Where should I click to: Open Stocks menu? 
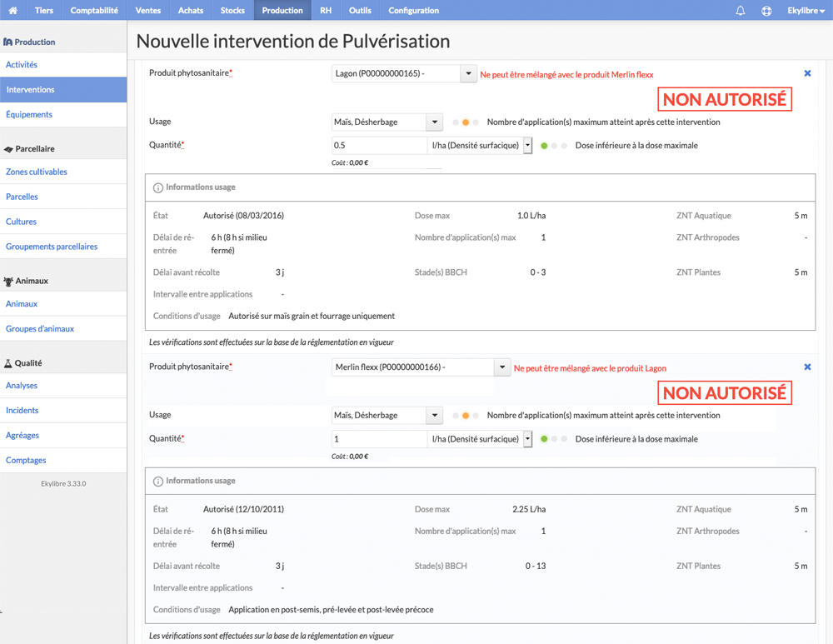232,10
